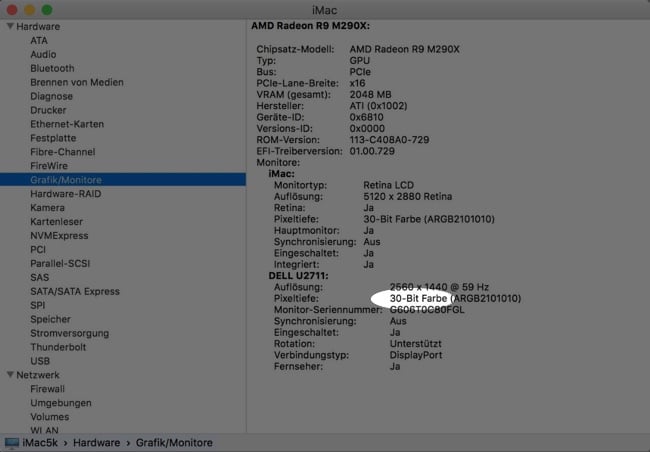
Task: Click iMac5k in the path bar
Action: tap(40, 443)
